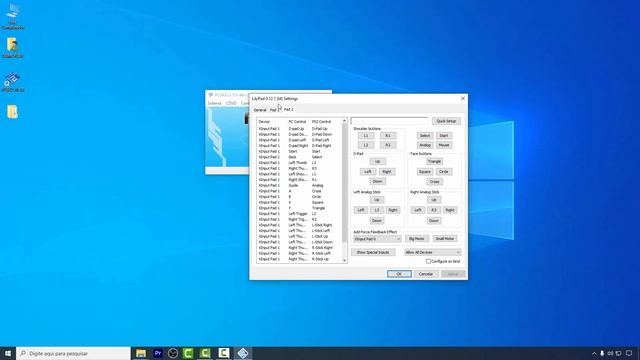640x360 pixels.
Task: Select the Left Trigger L2 binding row
Action: [299, 214]
